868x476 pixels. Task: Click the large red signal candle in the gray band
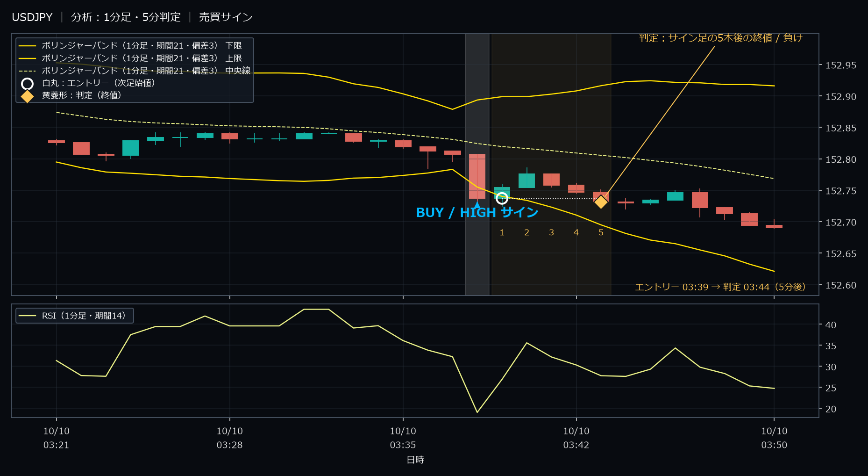(x=477, y=176)
